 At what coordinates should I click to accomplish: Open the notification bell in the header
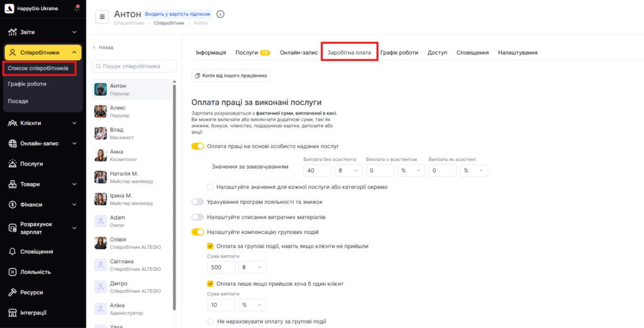pos(77,8)
